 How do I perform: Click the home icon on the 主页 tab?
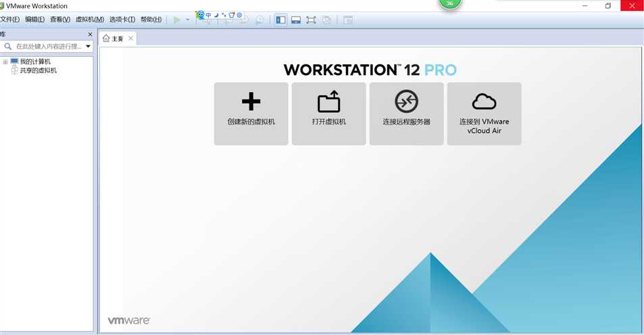coord(106,39)
